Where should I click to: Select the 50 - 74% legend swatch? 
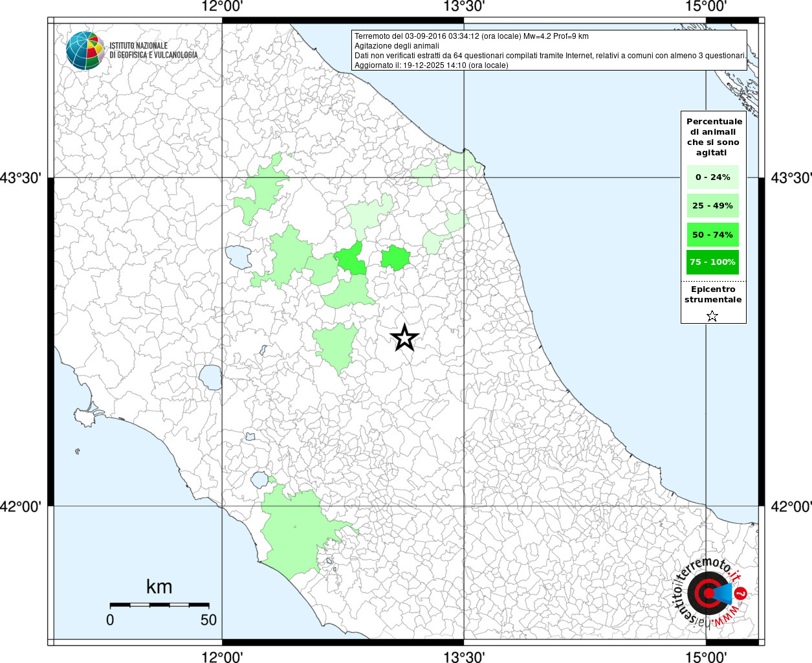[712, 234]
